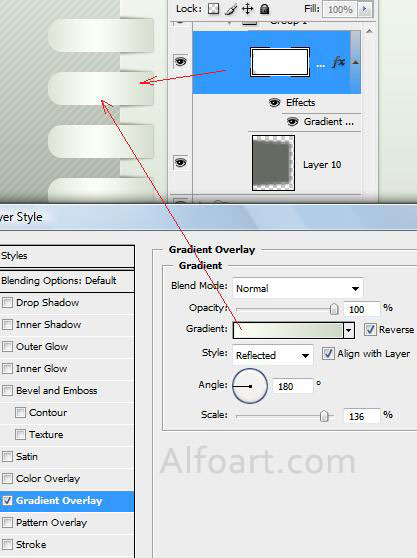Enable the Inner Shadow checkbox
The width and height of the screenshot is (417, 558).
(7, 325)
